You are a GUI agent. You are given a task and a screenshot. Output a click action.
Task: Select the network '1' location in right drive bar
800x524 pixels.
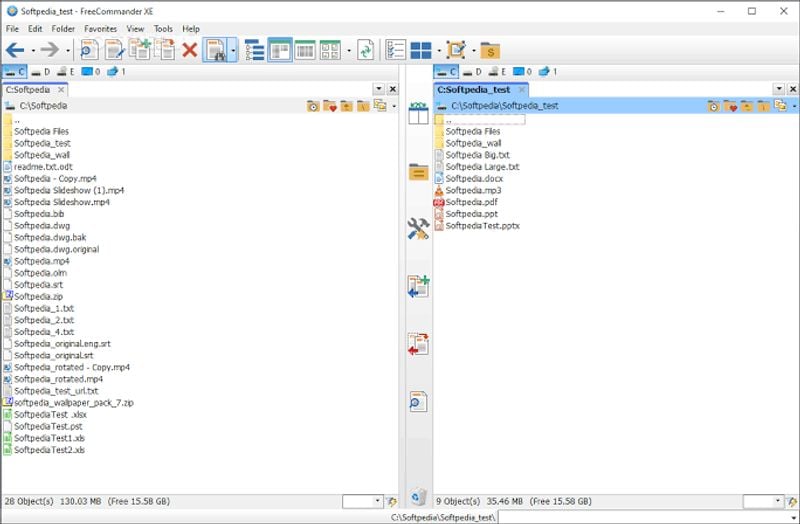[548, 72]
